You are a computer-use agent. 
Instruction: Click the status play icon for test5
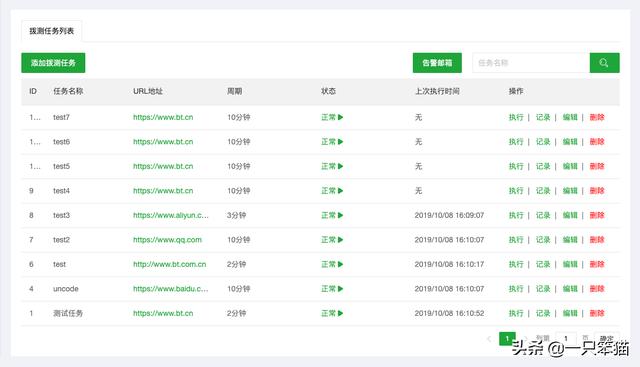(340, 167)
